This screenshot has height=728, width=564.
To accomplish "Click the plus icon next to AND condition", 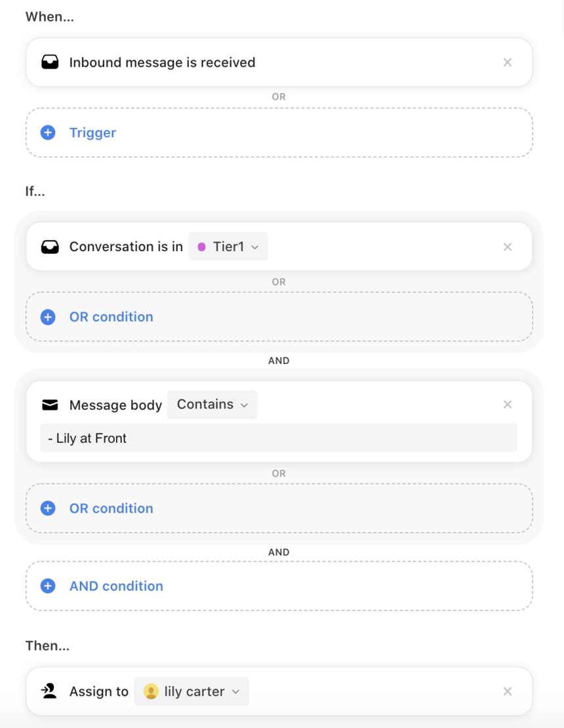I will pyautogui.click(x=48, y=586).
